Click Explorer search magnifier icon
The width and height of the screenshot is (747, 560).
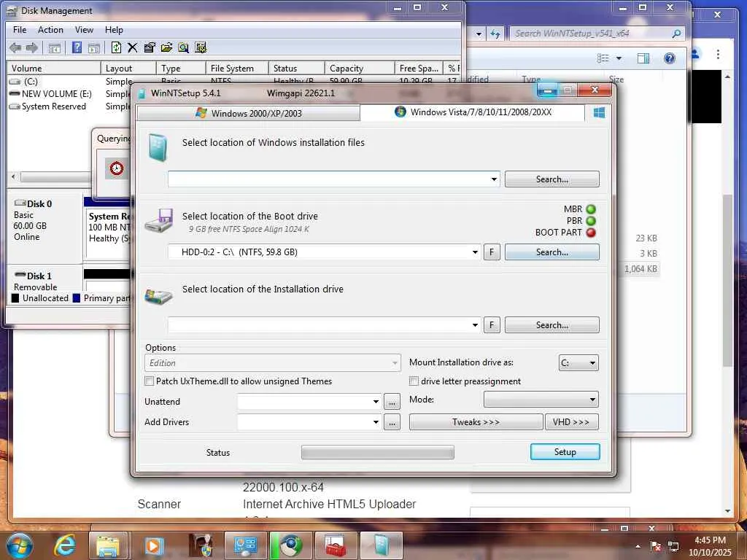676,34
